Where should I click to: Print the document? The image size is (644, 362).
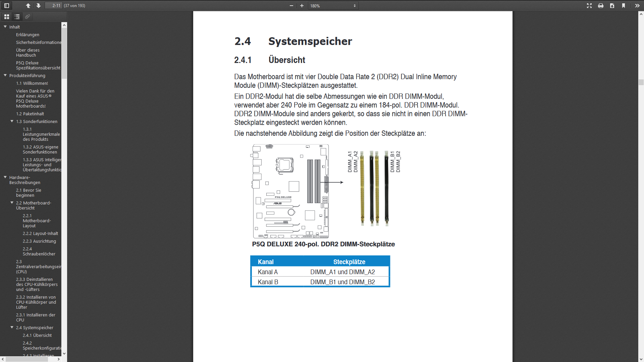coord(601,6)
